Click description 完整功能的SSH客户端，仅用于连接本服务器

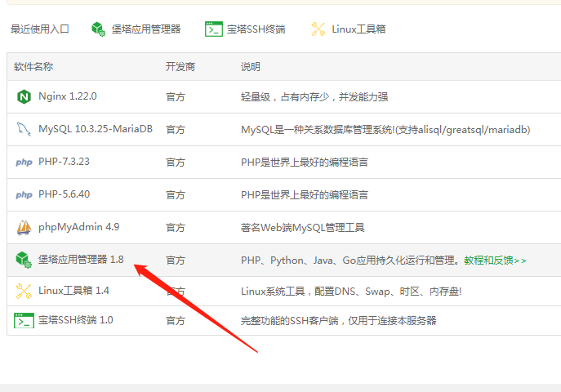click(x=338, y=321)
